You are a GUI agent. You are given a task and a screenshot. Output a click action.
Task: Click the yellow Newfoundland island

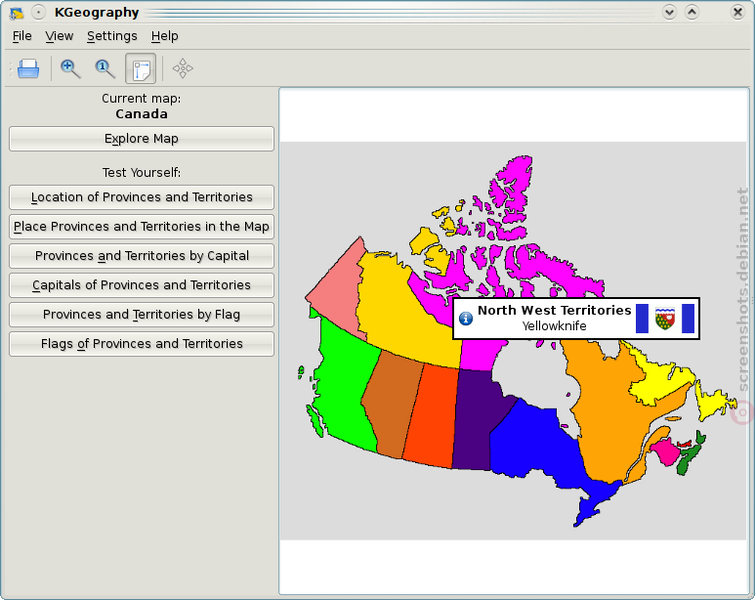(713, 404)
